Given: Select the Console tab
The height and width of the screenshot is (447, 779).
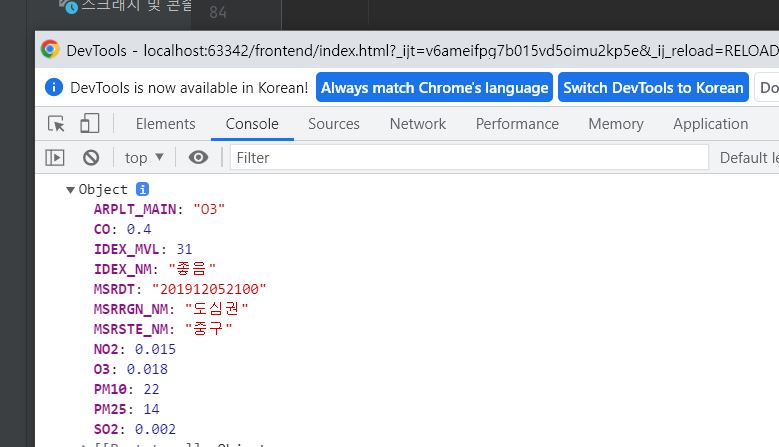Looking at the screenshot, I should click(252, 124).
